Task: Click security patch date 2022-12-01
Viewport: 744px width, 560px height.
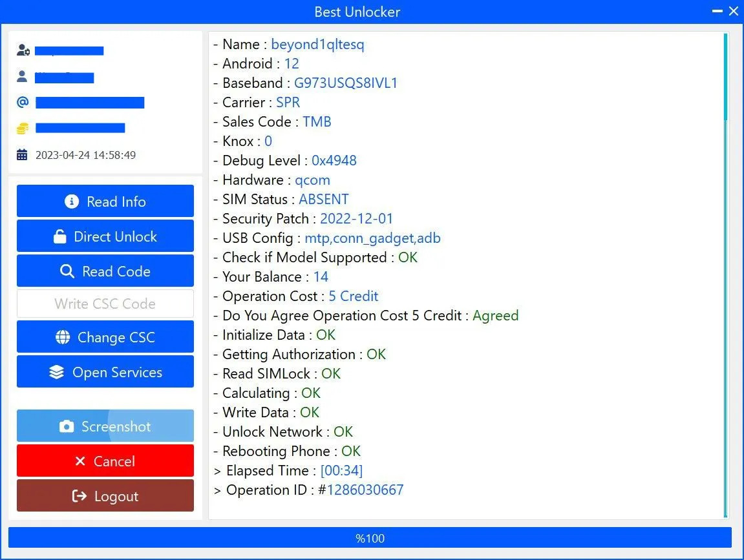Action: 356,218
